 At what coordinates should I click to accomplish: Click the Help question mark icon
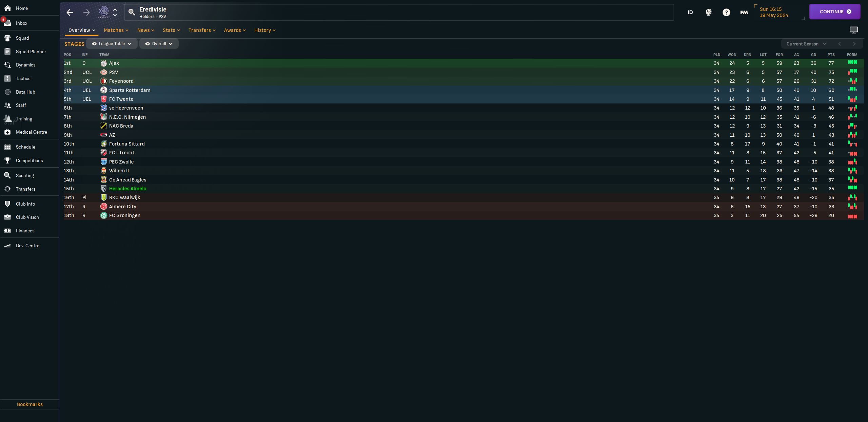tap(726, 12)
